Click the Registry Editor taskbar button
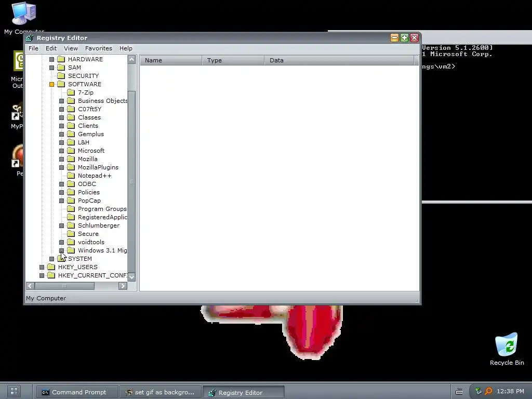This screenshot has width=532, height=399. (244, 392)
